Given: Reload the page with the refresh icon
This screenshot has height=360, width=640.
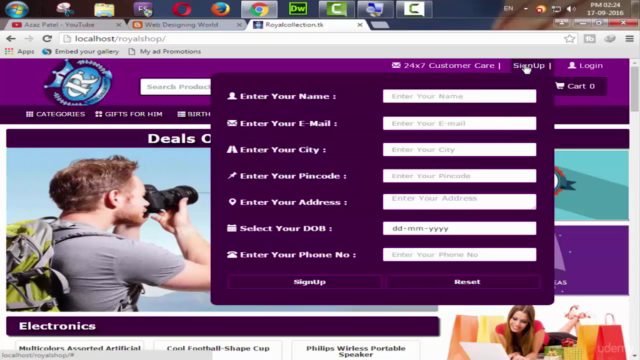Looking at the screenshot, I should pyautogui.click(x=47, y=38).
